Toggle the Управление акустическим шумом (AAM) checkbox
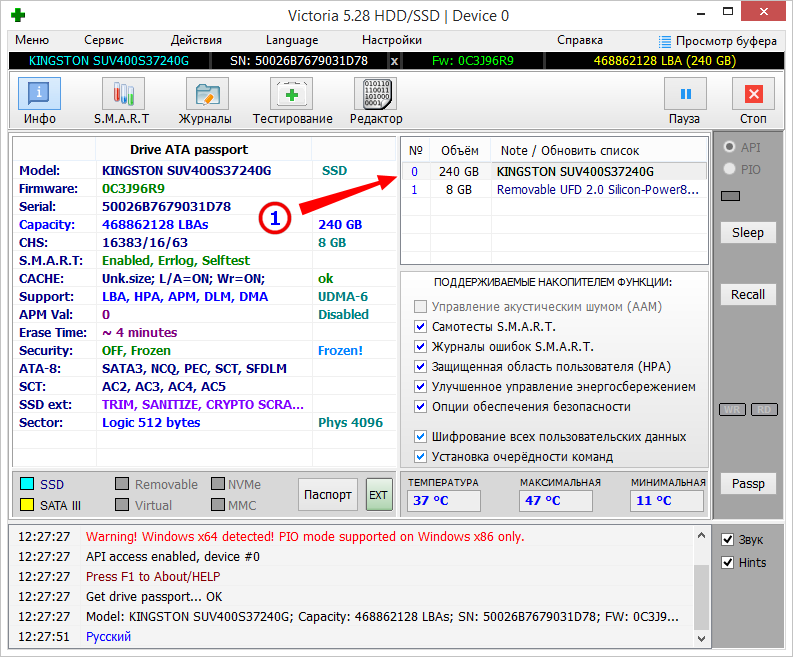Viewport: 793px width, 657px height. (x=420, y=306)
